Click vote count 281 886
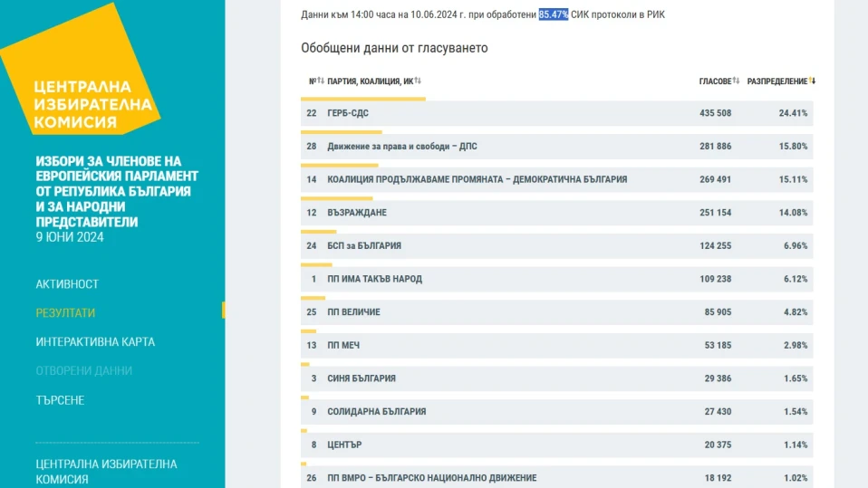868x488 pixels. click(x=715, y=146)
